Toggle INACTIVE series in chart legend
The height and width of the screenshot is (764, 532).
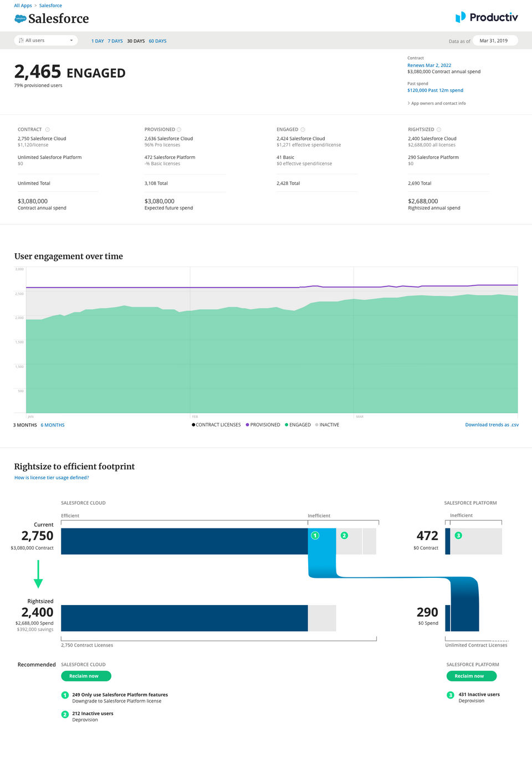coord(327,425)
